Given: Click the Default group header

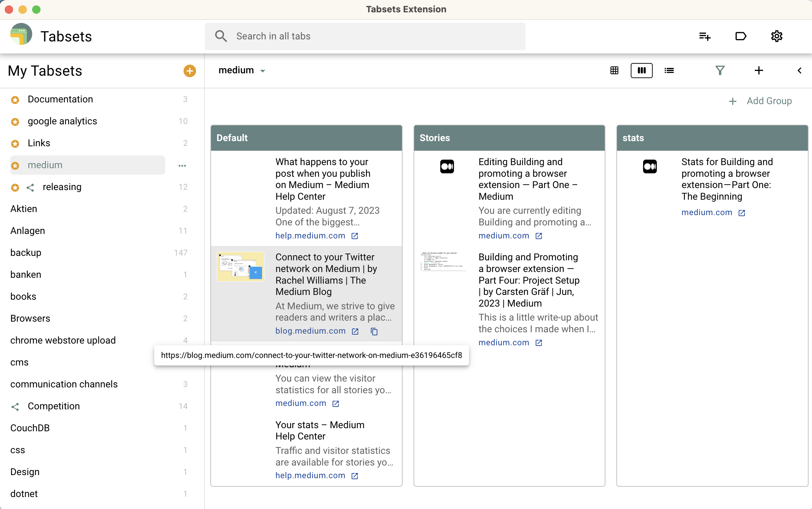Looking at the screenshot, I should 306,138.
